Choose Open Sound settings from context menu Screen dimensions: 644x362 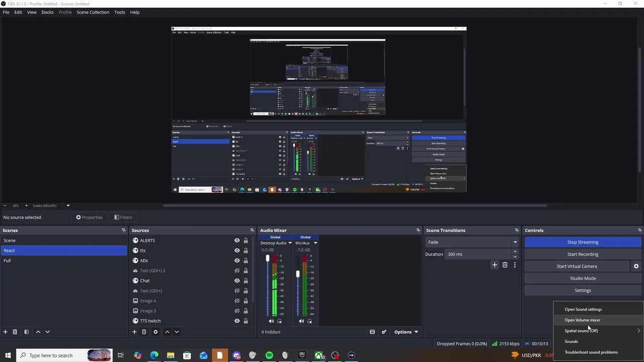click(x=598, y=310)
